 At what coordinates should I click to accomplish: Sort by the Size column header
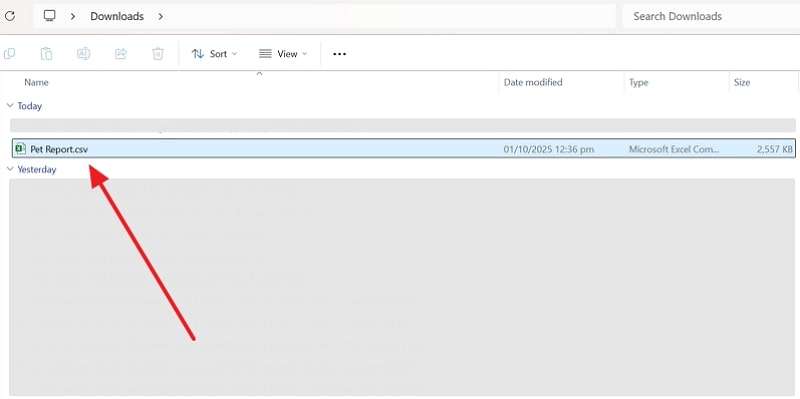point(742,82)
